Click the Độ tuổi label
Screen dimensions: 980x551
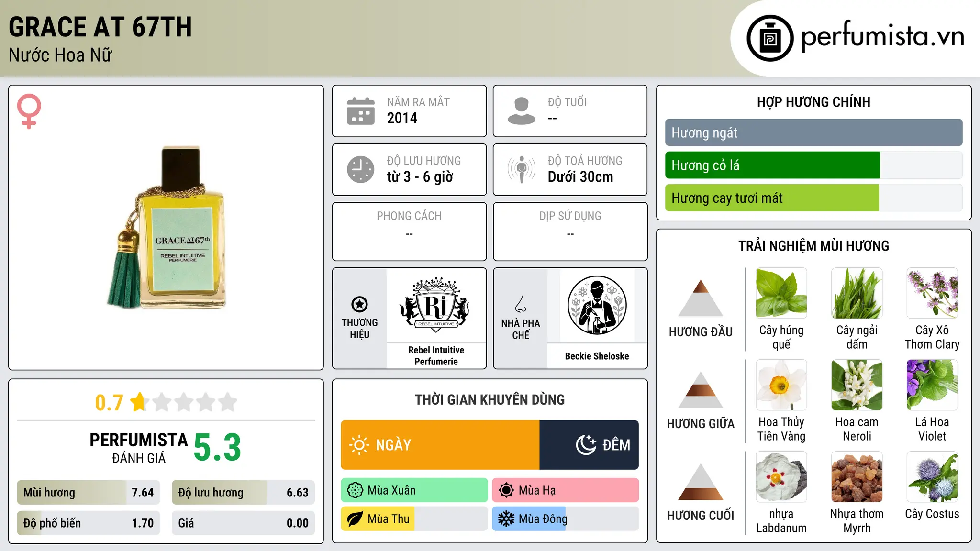(x=567, y=102)
